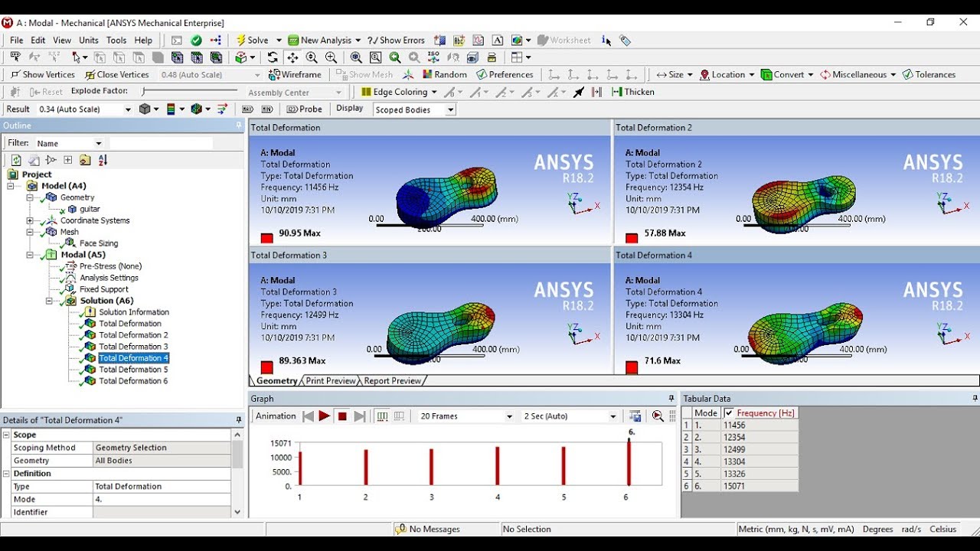
Task: Open the Edge Coloring dropdown
Action: coord(399,92)
